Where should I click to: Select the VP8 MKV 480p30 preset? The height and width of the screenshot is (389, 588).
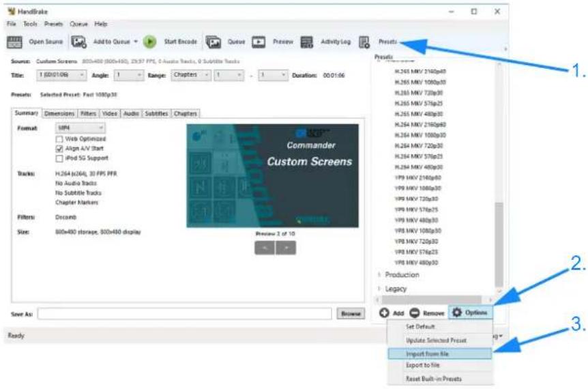point(416,263)
